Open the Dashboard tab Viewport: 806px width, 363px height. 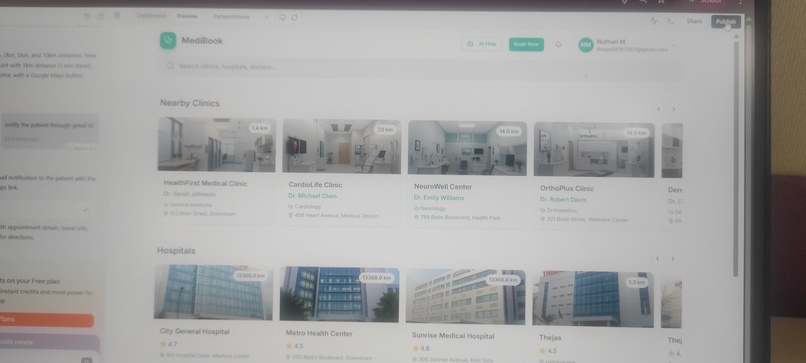[x=151, y=16]
